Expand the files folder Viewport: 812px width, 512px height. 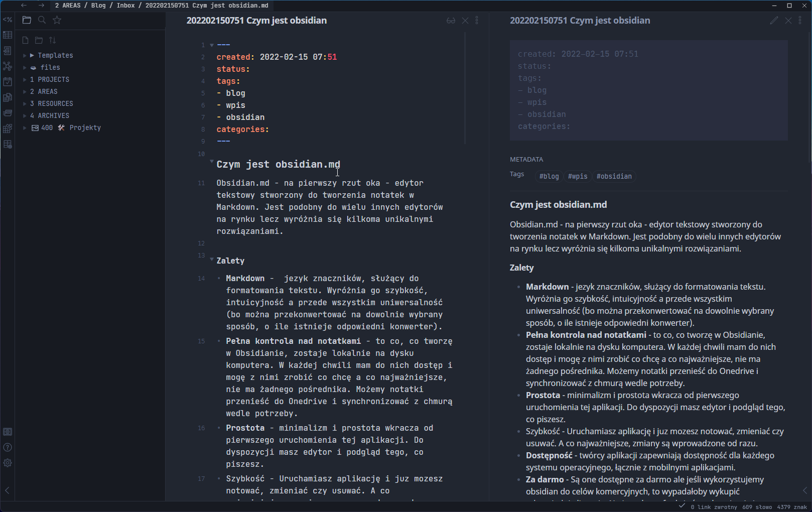point(25,67)
